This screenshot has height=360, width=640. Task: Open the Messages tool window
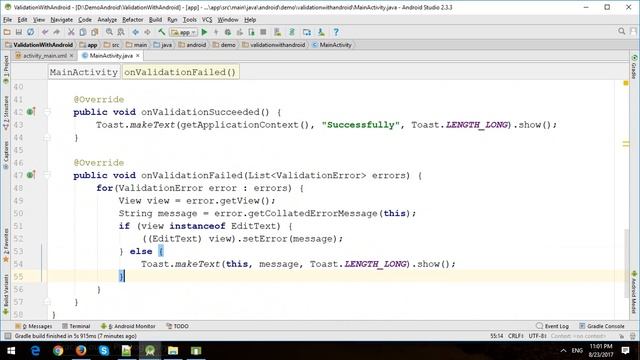pos(33,326)
